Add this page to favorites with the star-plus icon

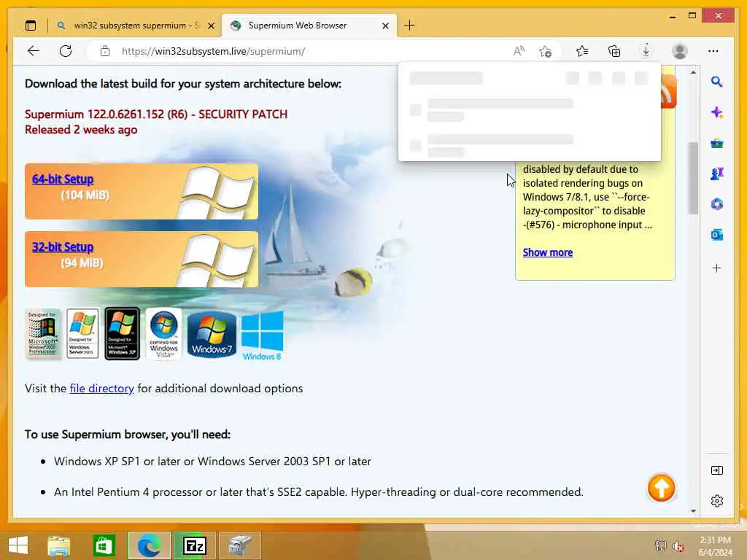tap(546, 51)
